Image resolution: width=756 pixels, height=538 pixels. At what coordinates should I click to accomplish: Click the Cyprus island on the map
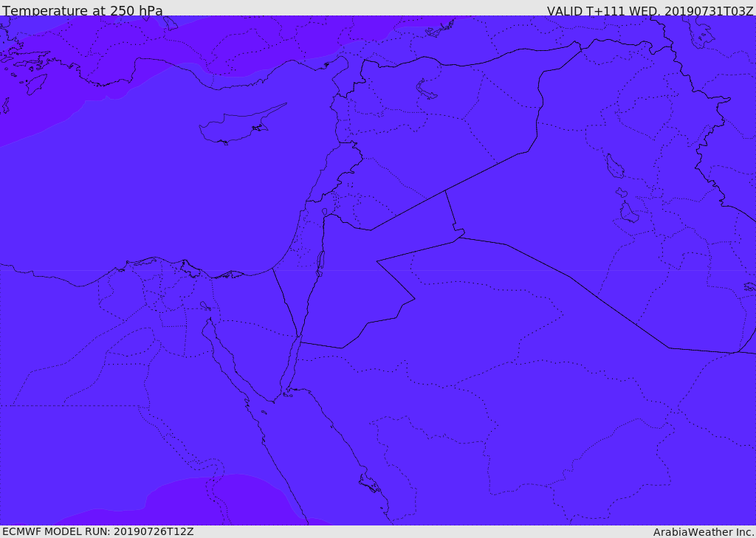coord(241,125)
